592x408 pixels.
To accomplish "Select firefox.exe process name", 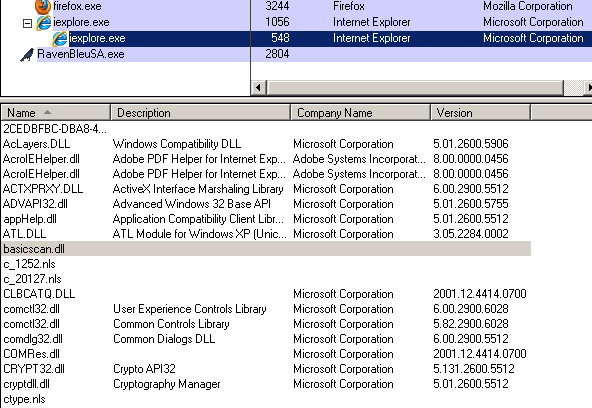I will coord(77,6).
